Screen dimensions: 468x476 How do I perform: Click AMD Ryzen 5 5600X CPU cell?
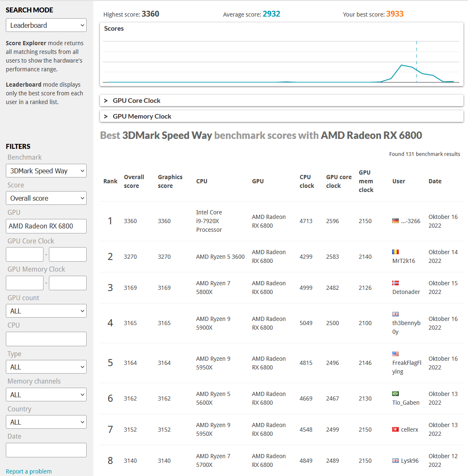click(213, 398)
